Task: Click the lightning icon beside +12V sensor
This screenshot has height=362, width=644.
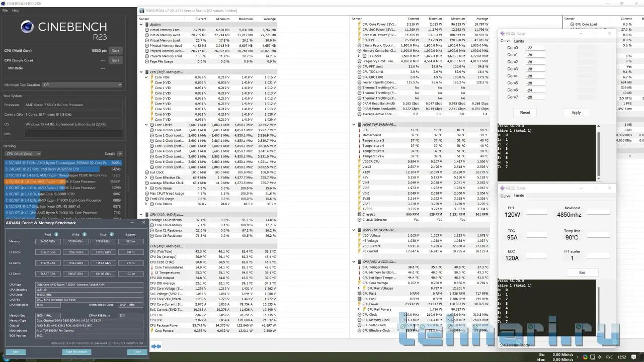Action: point(359,172)
